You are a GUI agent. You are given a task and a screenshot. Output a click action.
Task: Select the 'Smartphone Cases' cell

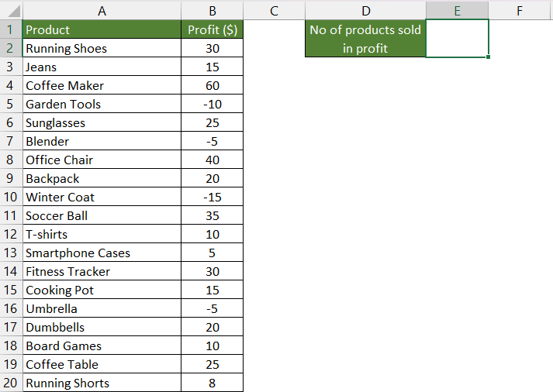(102, 253)
